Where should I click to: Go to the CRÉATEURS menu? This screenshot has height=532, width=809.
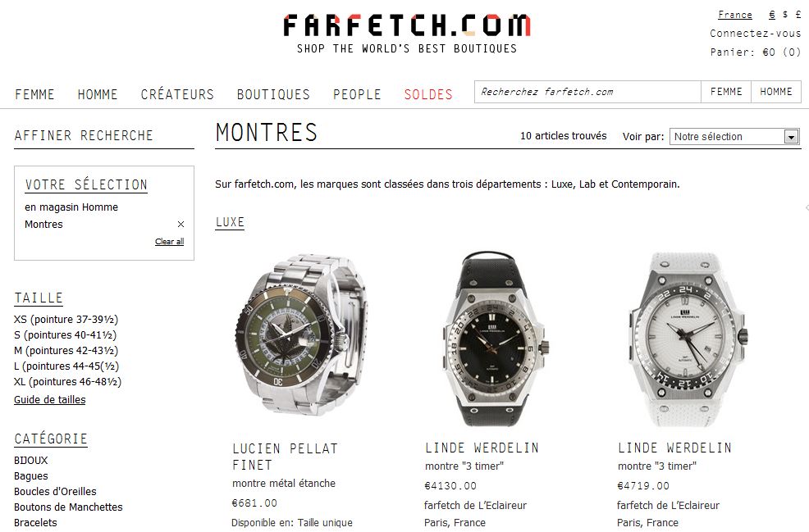click(177, 94)
